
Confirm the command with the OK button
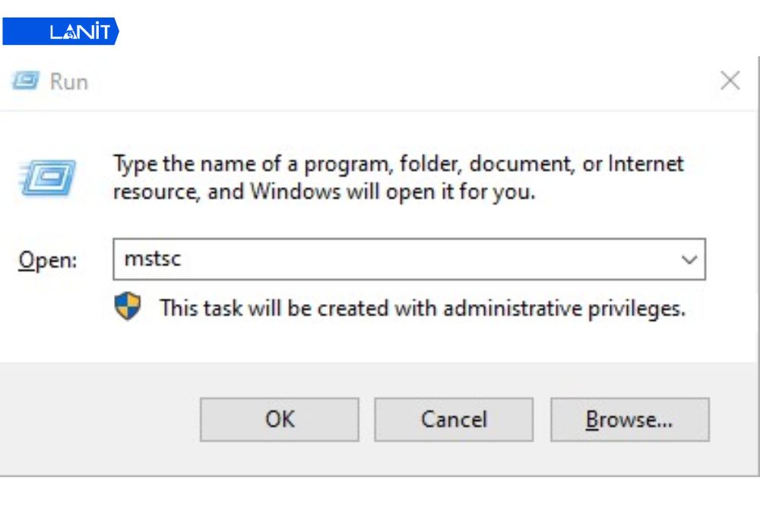(x=279, y=419)
